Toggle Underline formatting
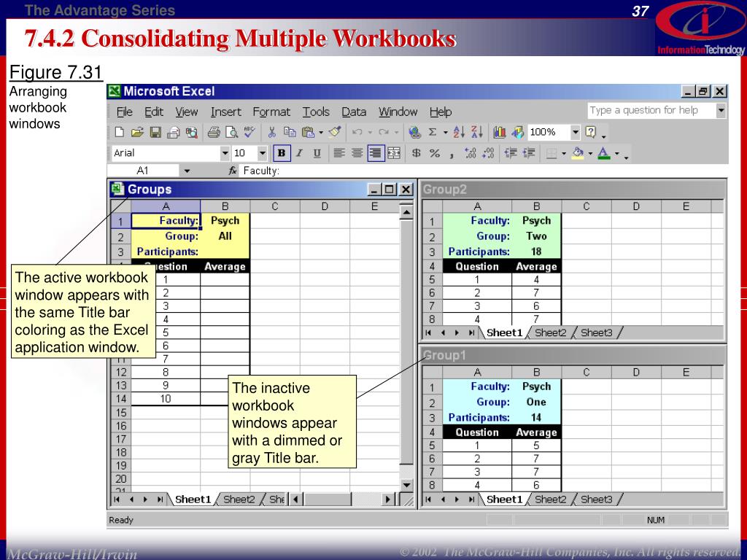 tap(317, 153)
